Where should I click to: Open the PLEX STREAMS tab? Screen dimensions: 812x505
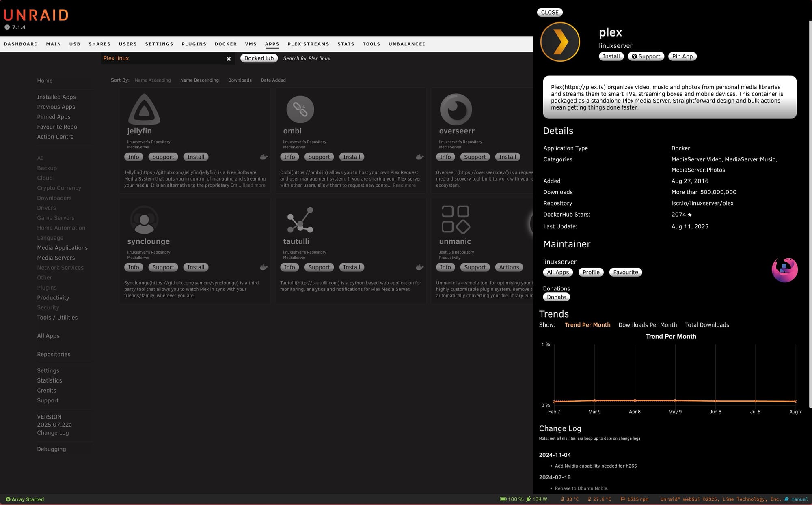pyautogui.click(x=308, y=44)
